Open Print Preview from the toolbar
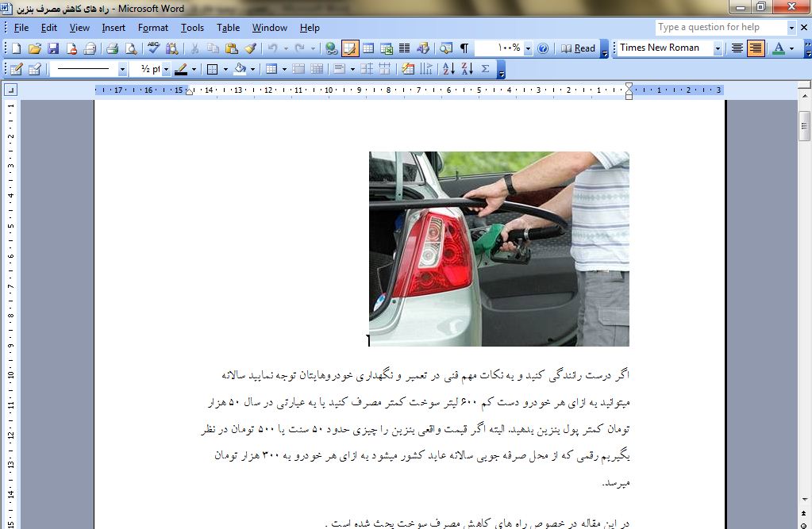This screenshot has height=529, width=812. point(130,48)
